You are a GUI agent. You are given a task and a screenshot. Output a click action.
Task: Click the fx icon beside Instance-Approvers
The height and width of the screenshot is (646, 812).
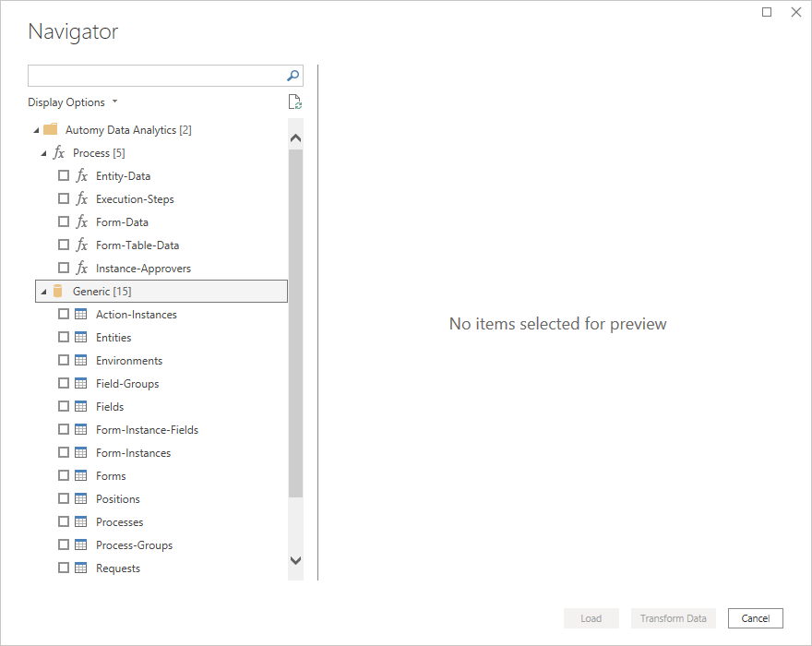point(81,268)
